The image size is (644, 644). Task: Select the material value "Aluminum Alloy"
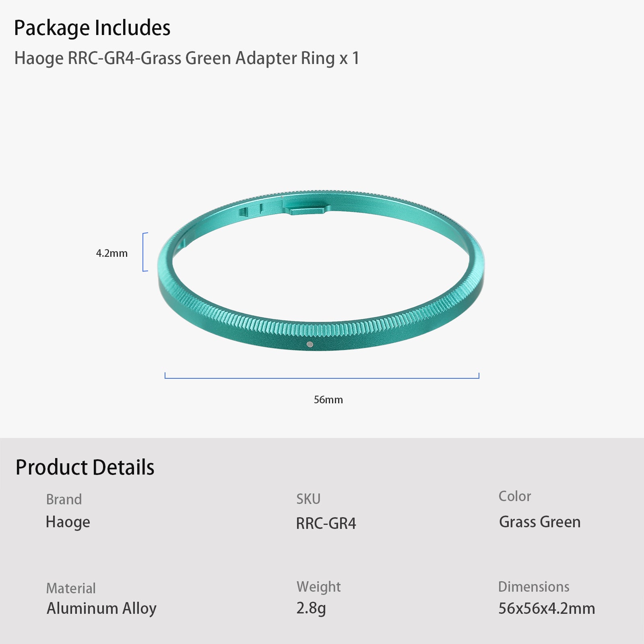click(x=101, y=608)
